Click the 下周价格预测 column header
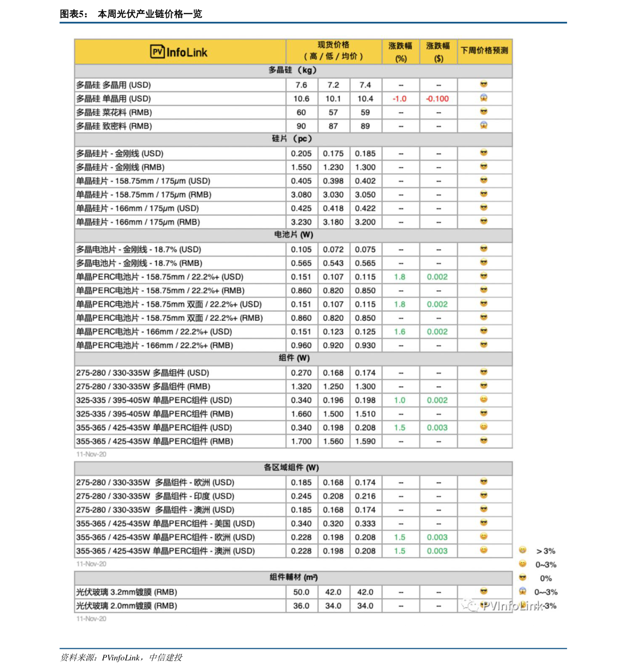 pos(484,51)
